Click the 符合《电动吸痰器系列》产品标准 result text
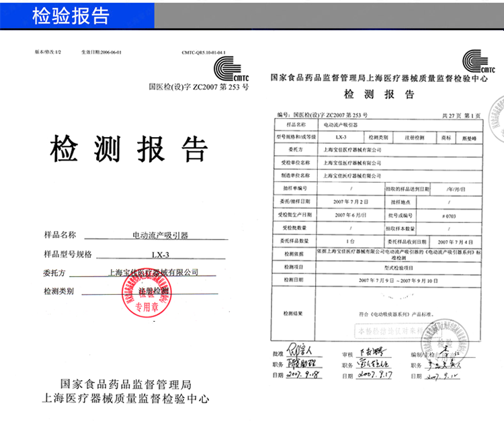This screenshot has width=504, height=444. point(396,314)
